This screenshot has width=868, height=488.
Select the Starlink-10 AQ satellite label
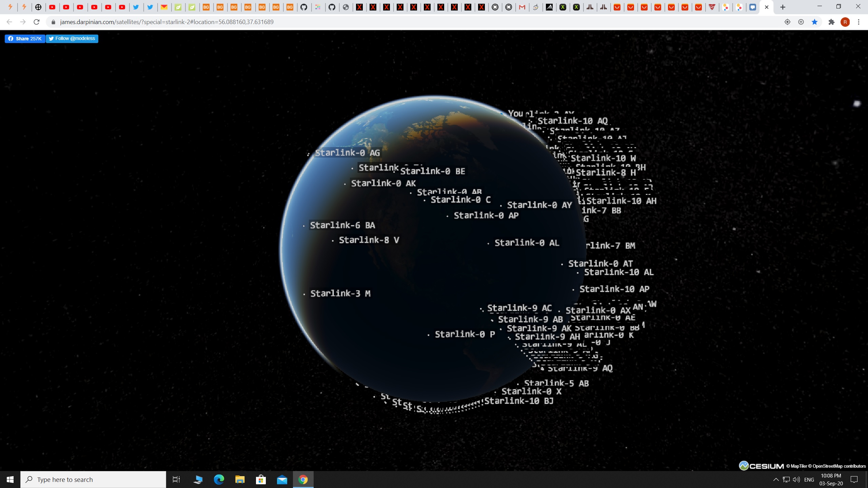573,121
